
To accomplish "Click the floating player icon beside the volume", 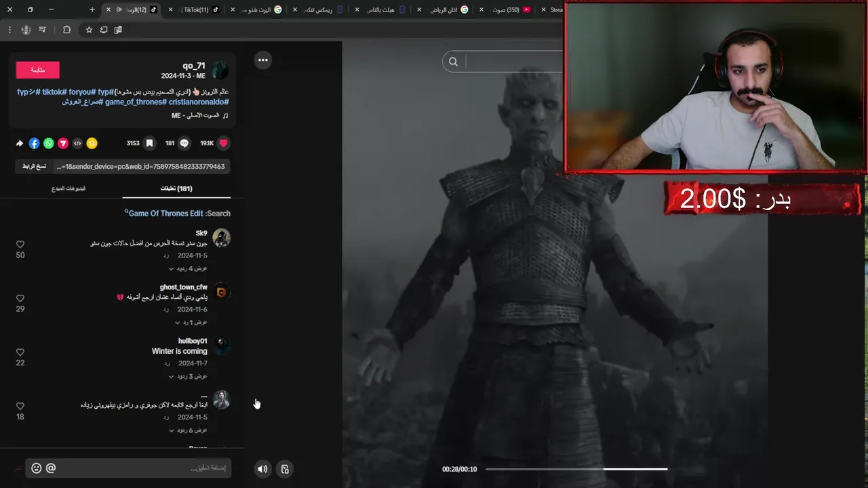I will tap(285, 468).
